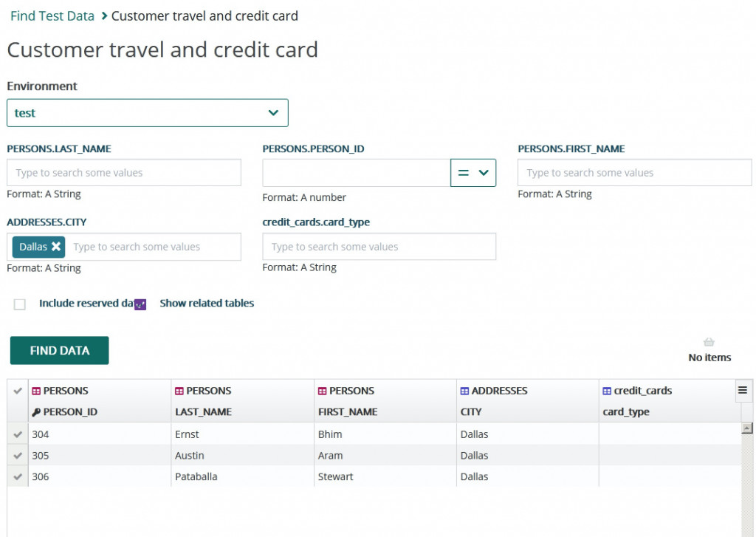756x537 pixels.
Task: Click the results grid scroll up arrow
Action: 747,428
